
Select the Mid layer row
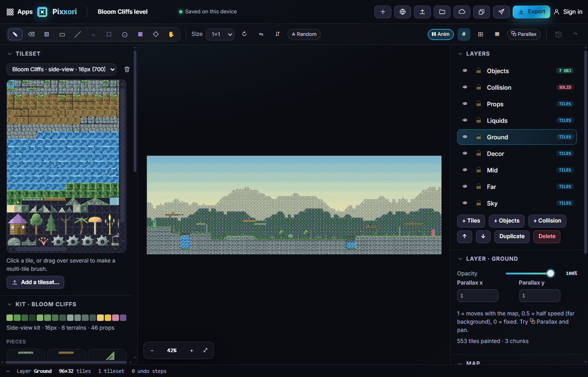(x=517, y=170)
